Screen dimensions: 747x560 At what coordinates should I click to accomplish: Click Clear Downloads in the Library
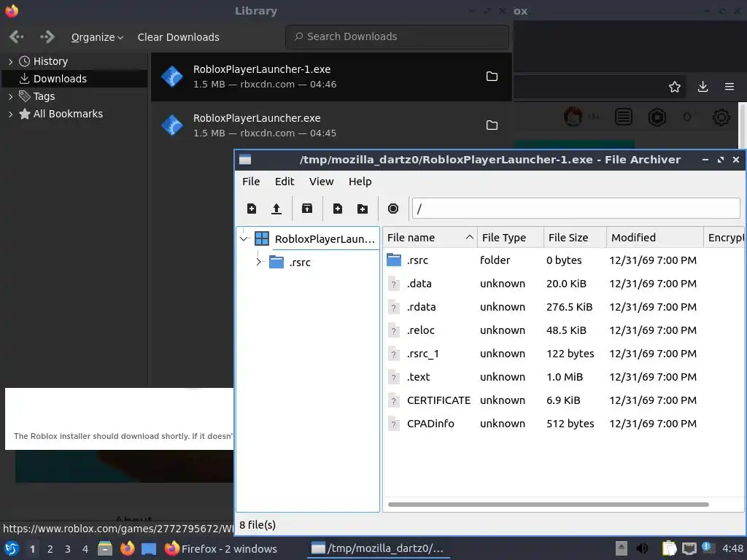point(178,37)
